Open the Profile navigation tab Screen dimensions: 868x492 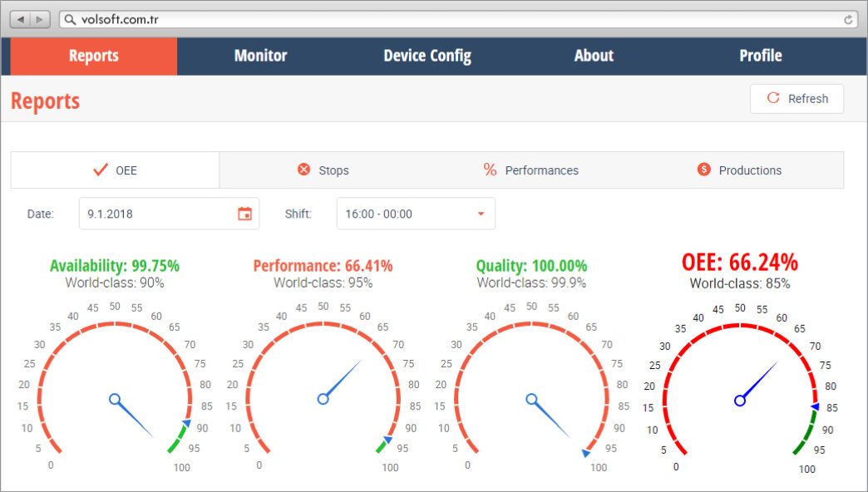coord(761,56)
